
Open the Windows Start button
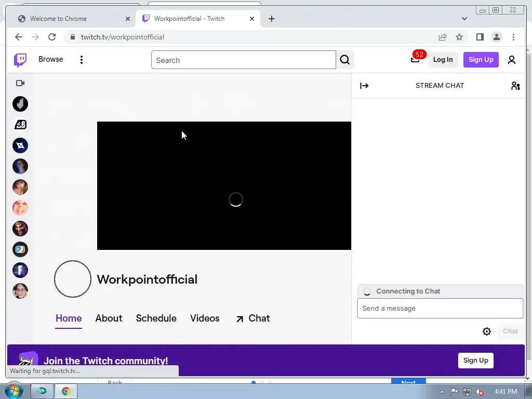pos(14,391)
